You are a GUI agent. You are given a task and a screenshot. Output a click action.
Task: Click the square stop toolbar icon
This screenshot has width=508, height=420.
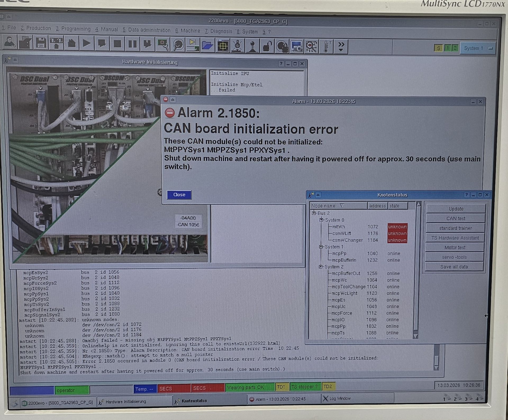117,44
